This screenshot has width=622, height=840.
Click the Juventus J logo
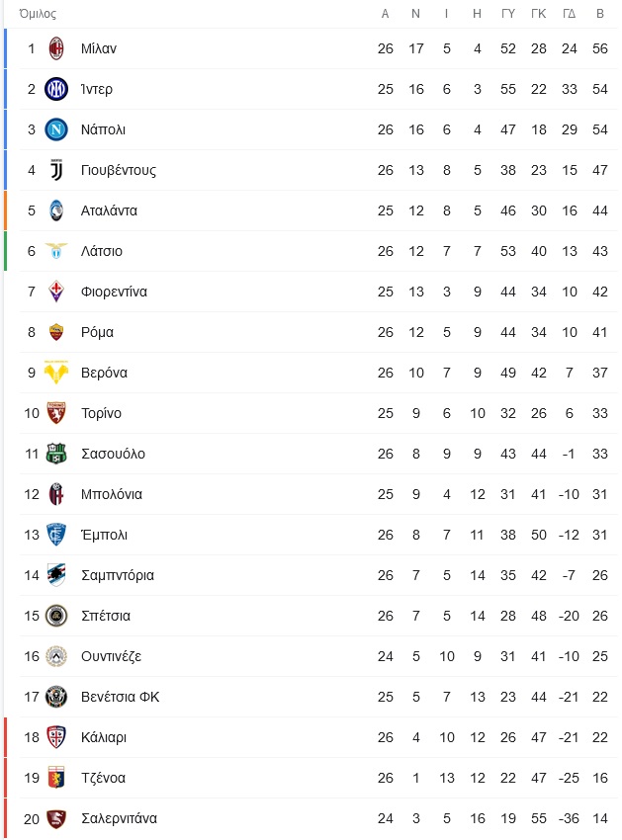tap(56, 170)
